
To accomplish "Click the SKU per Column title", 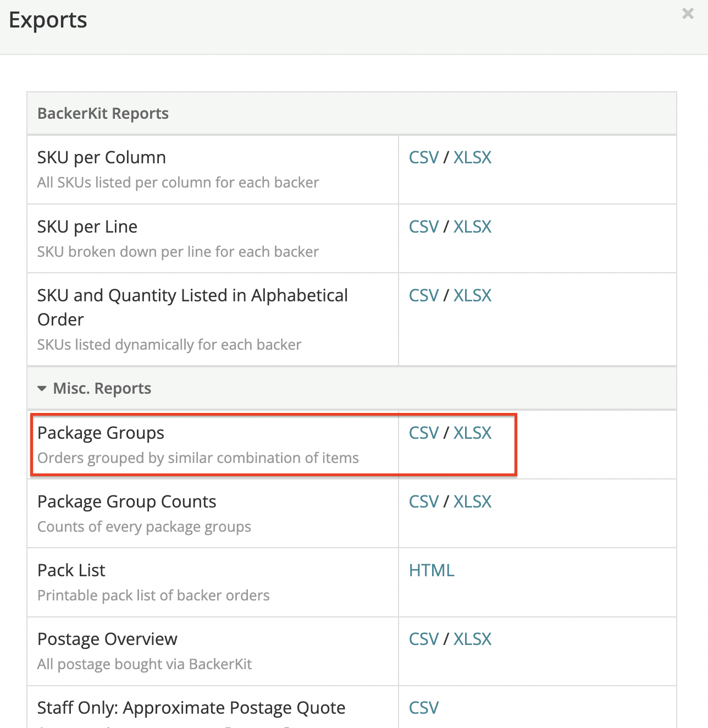I will 102,158.
